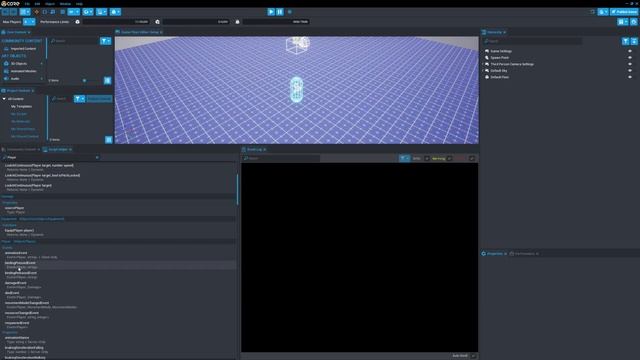Viewport: 640px width, 360px height.
Task: Open the Window menu
Action: click(x=65, y=4)
